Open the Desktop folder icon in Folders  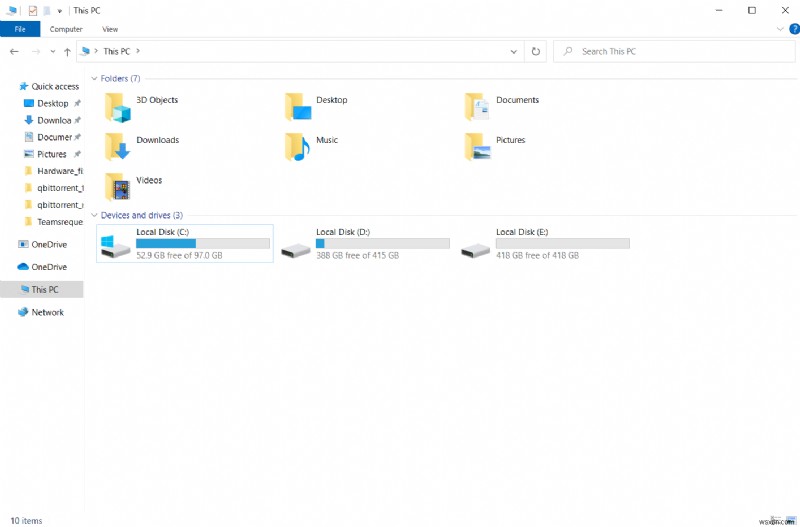point(298,107)
